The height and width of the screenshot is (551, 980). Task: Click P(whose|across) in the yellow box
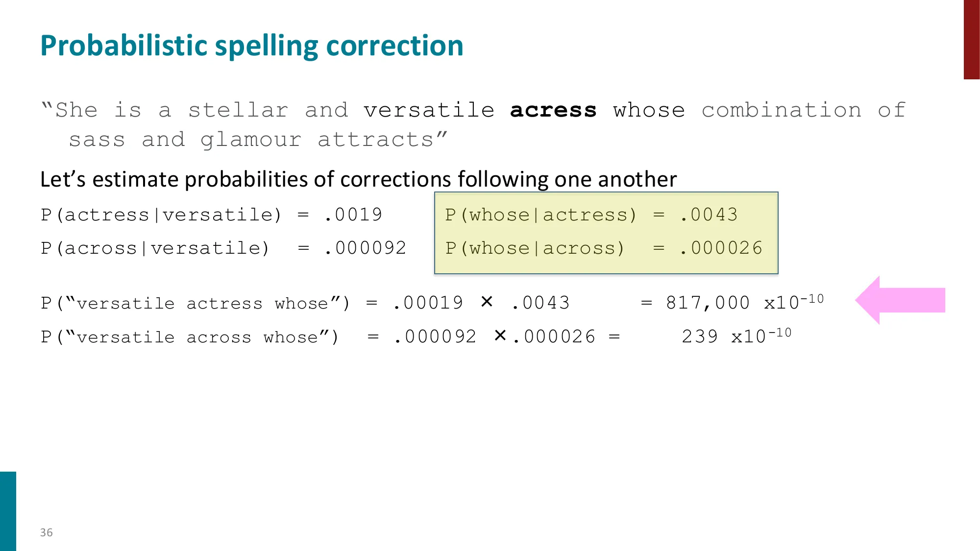pyautogui.click(x=535, y=248)
